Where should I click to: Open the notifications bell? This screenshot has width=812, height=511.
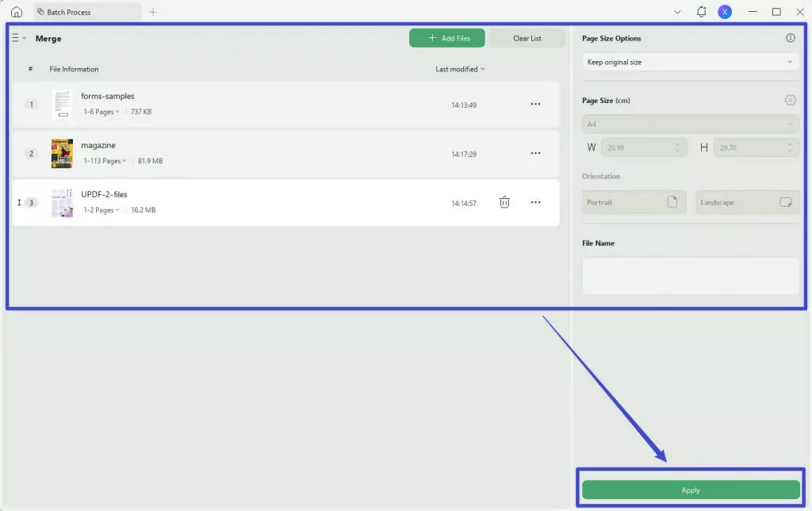pyautogui.click(x=701, y=12)
